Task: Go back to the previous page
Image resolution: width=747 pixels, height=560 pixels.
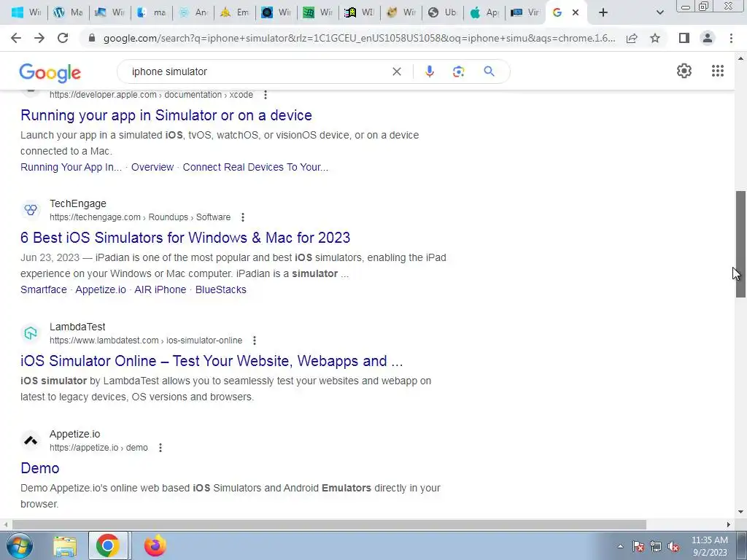Action: coord(16,38)
